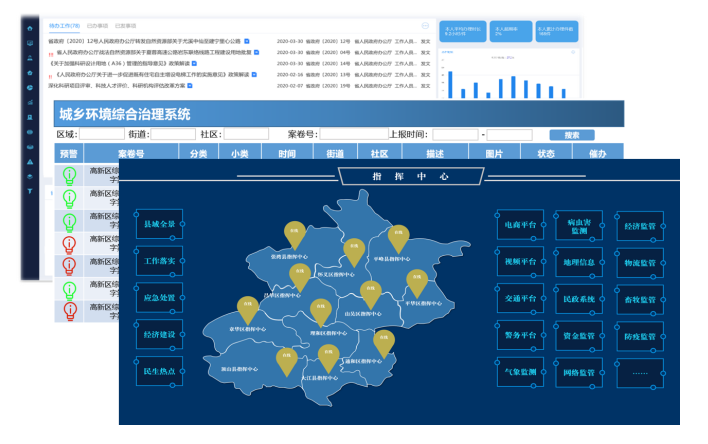Screen dimensions: 708x444
Task: Click monitor icon in dark sidebar
Action: tap(30, 43)
